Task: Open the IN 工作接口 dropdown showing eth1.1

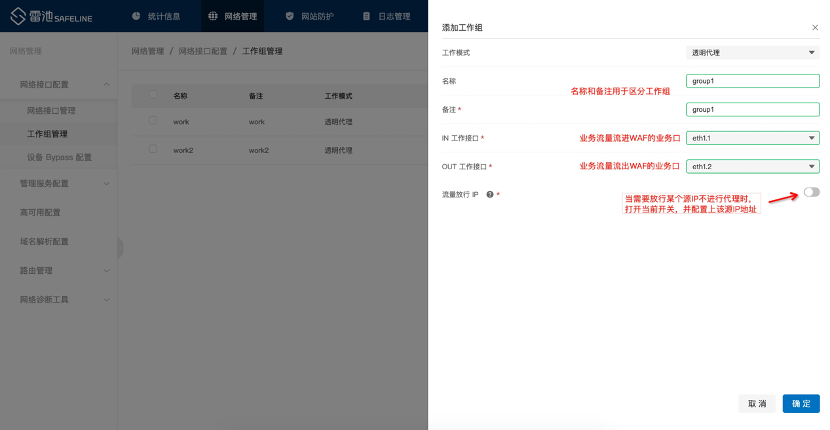Action: click(753, 138)
